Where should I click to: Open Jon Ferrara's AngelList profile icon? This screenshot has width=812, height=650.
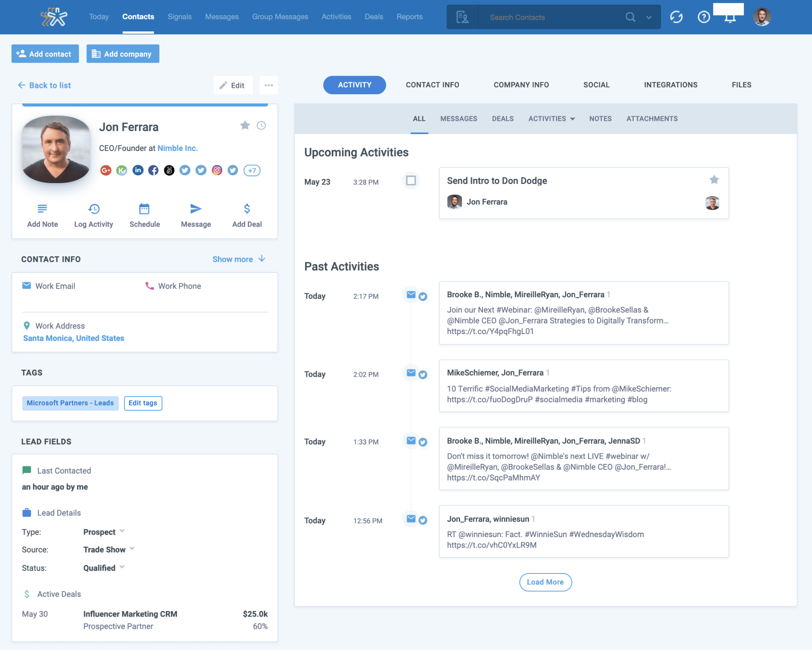click(x=169, y=170)
